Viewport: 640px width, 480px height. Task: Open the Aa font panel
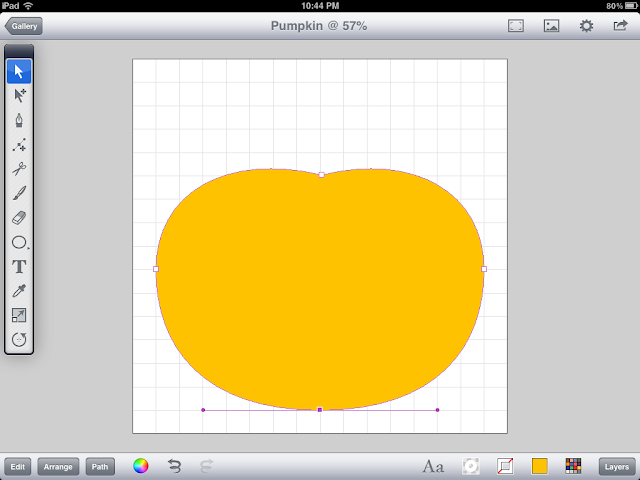(433, 467)
